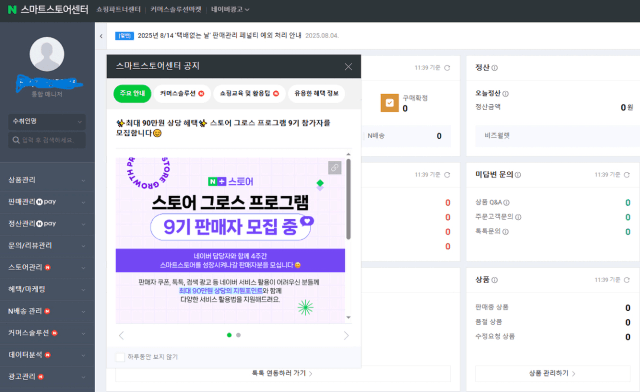Image resolution: width=640 pixels, height=392 pixels.
Task: Show info tooltip next to 미답변 문의
Action: pyautogui.click(x=518, y=175)
